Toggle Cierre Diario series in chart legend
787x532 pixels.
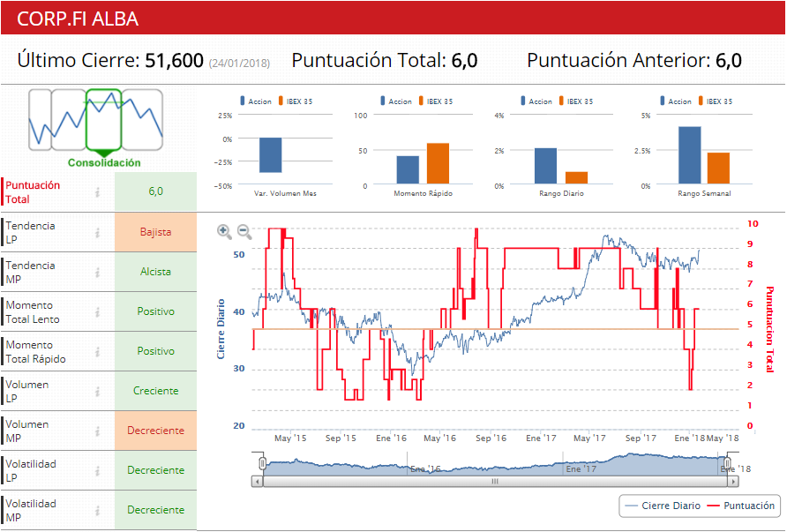[x=663, y=506]
